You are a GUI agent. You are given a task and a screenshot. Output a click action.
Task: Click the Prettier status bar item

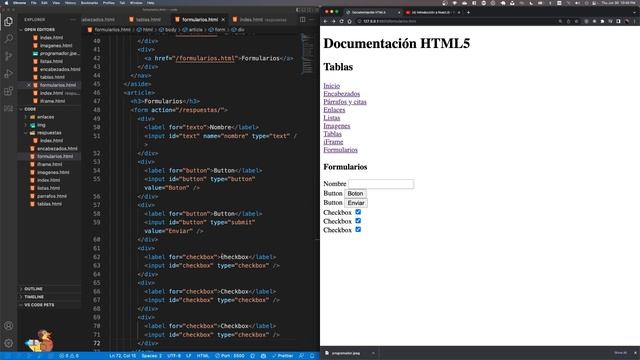point(282,356)
